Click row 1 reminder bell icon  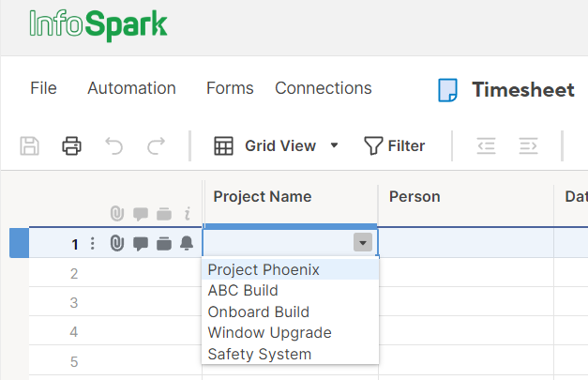tap(187, 244)
